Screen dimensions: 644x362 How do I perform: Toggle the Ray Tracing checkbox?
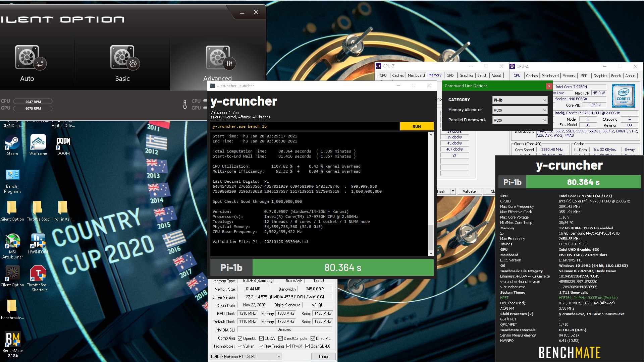pos(261,346)
